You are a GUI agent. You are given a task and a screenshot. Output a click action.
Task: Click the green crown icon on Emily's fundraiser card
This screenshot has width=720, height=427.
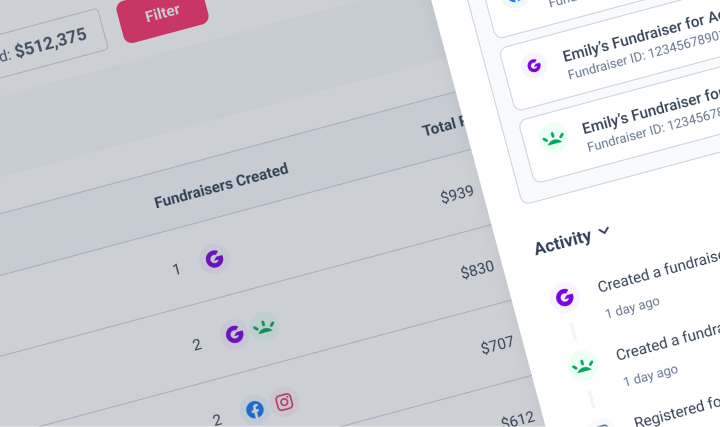553,138
